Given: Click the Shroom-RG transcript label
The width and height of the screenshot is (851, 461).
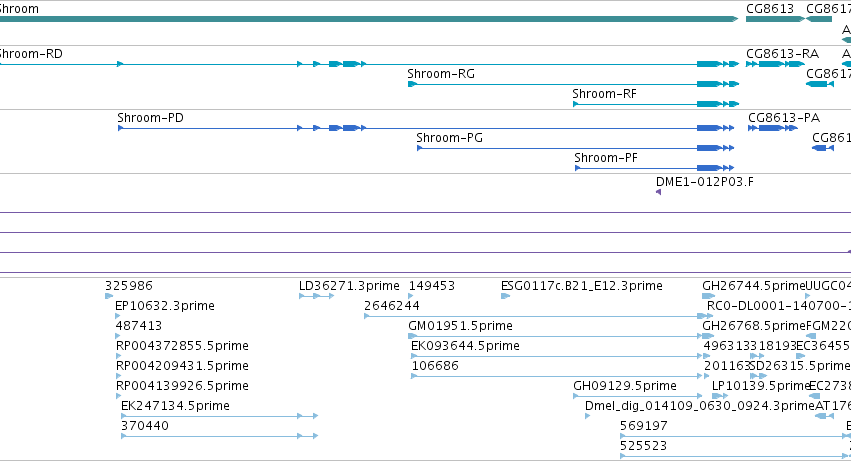Looking at the screenshot, I should pos(441,74).
